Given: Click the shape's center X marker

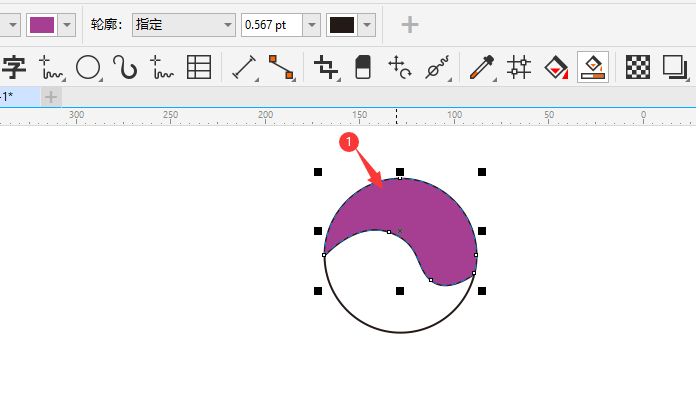Looking at the screenshot, I should click(x=400, y=231).
